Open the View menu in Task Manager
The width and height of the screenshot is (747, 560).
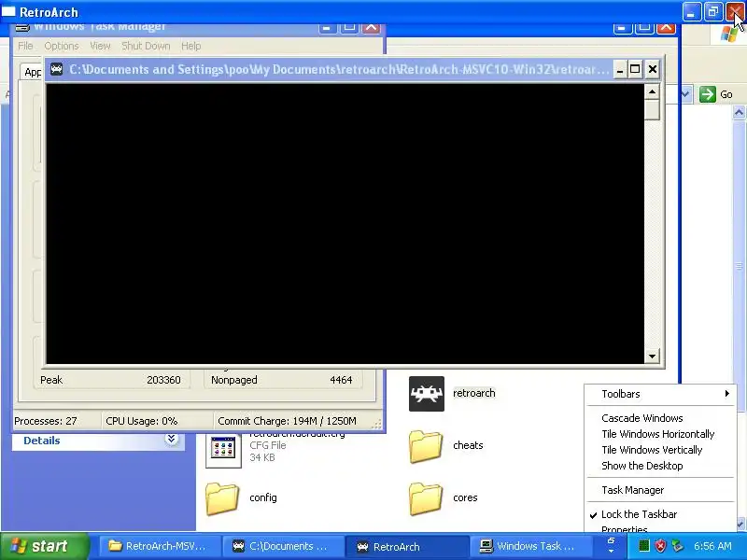point(100,46)
